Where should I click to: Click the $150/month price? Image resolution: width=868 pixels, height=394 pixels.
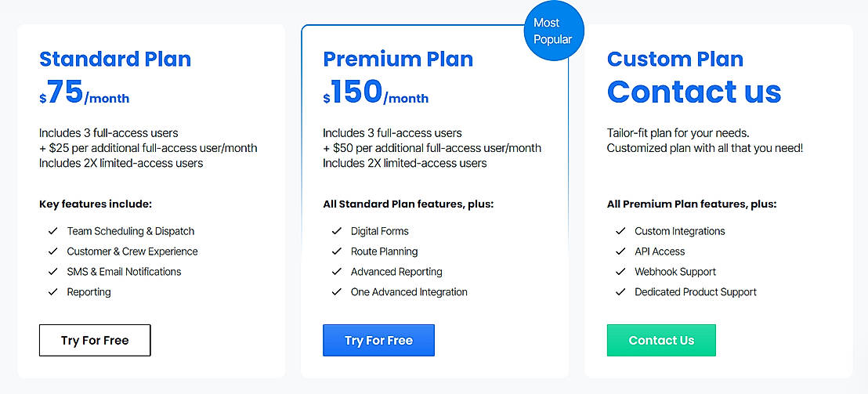click(x=376, y=93)
